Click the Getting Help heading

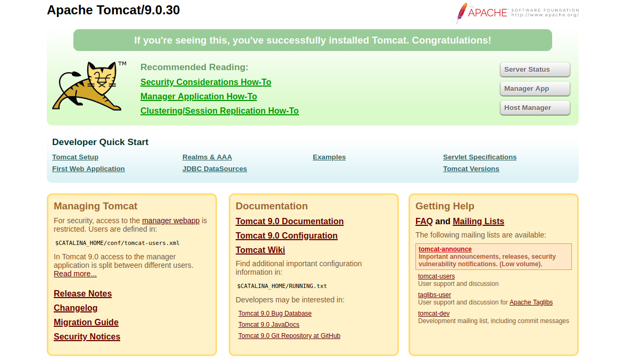pos(445,206)
